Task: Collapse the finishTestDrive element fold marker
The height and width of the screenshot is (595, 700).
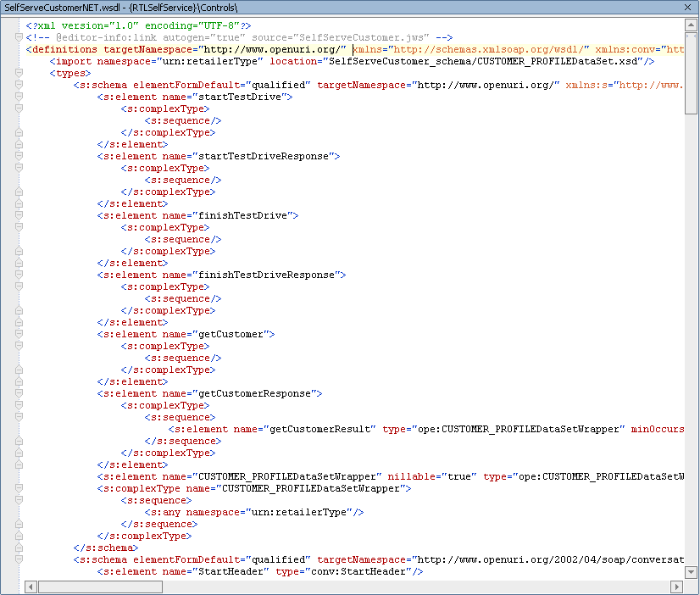Action: click(19, 215)
